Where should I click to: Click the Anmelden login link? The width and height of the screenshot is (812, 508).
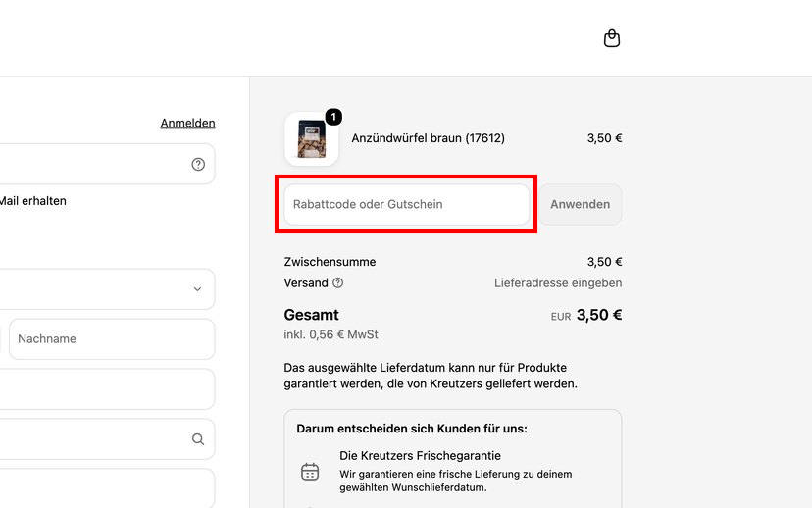tap(187, 123)
